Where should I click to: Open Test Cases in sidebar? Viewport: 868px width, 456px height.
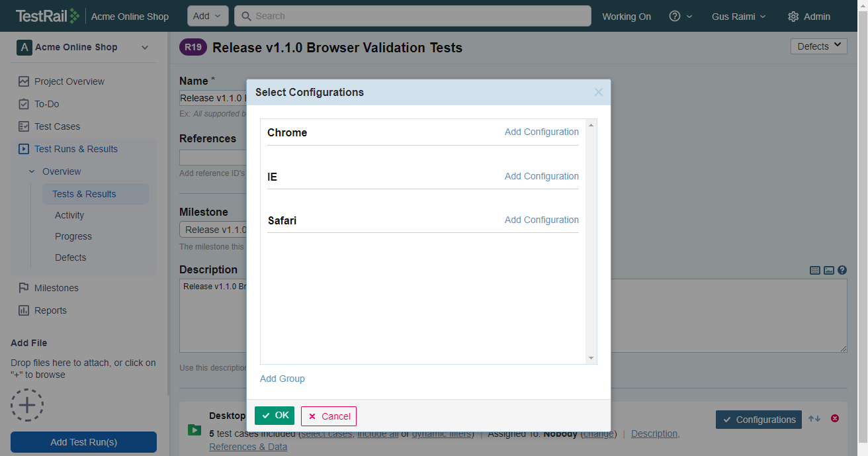[57, 126]
